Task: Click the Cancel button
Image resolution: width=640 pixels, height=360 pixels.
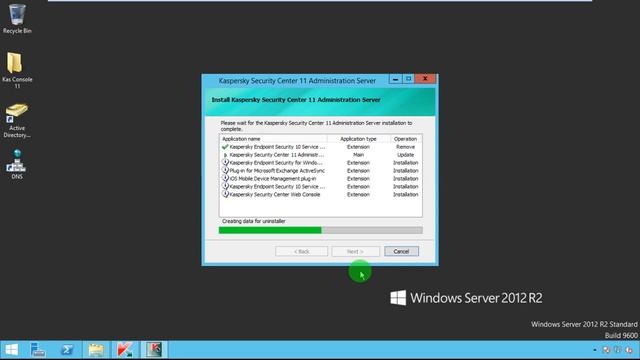Action: (401, 251)
